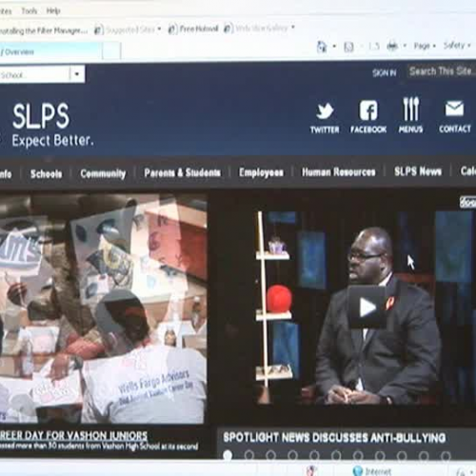476x476 pixels.
Task: Open the Safety menu dropdown
Action: [x=457, y=46]
